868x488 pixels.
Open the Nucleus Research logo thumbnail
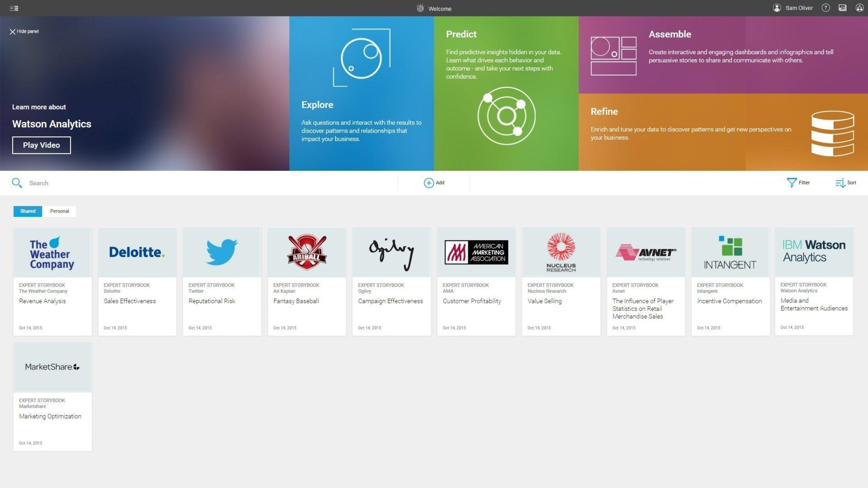561,253
